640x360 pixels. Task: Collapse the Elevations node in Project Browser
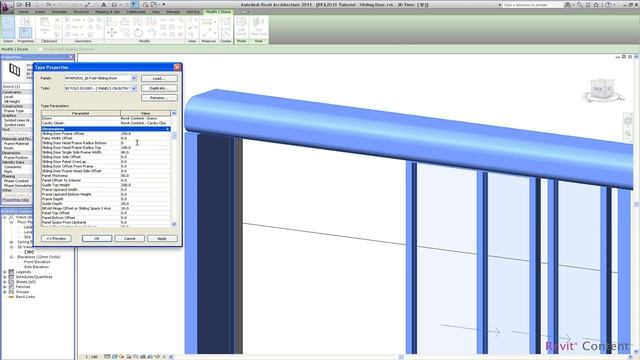tap(11, 257)
